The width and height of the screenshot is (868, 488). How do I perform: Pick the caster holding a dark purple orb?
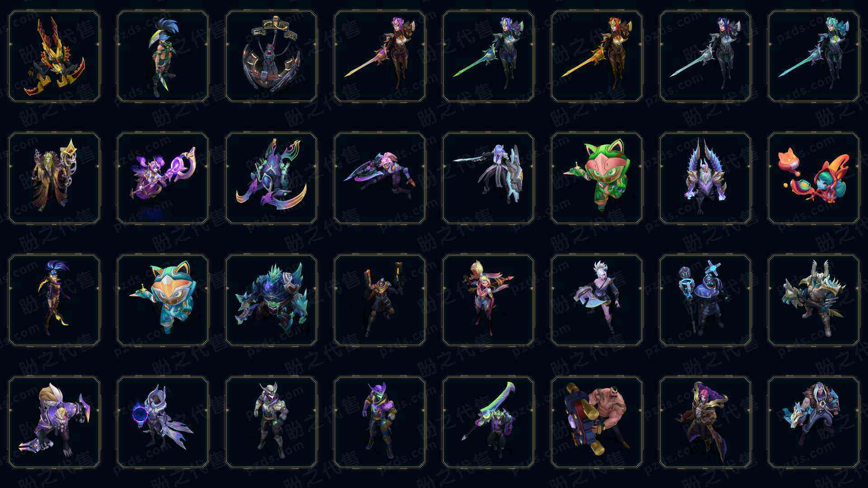click(163, 422)
